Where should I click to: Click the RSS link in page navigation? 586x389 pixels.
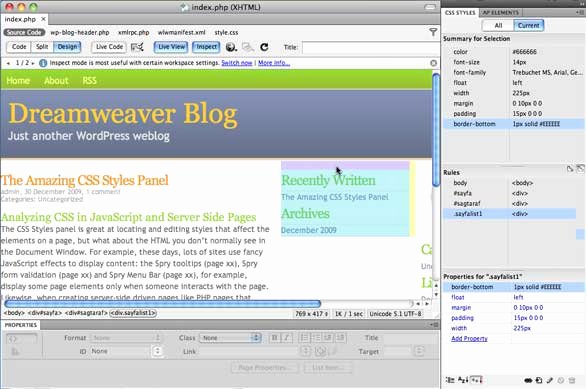(89, 80)
